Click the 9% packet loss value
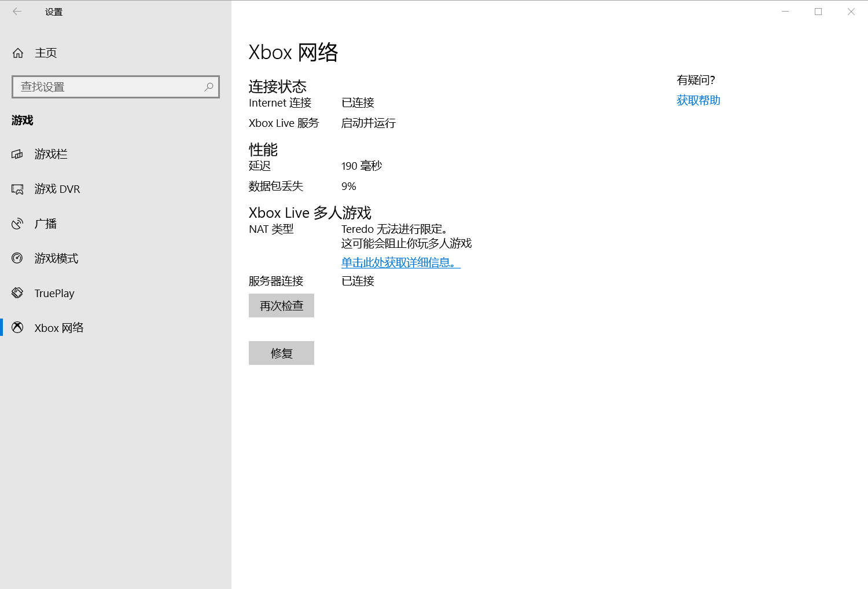 (349, 186)
